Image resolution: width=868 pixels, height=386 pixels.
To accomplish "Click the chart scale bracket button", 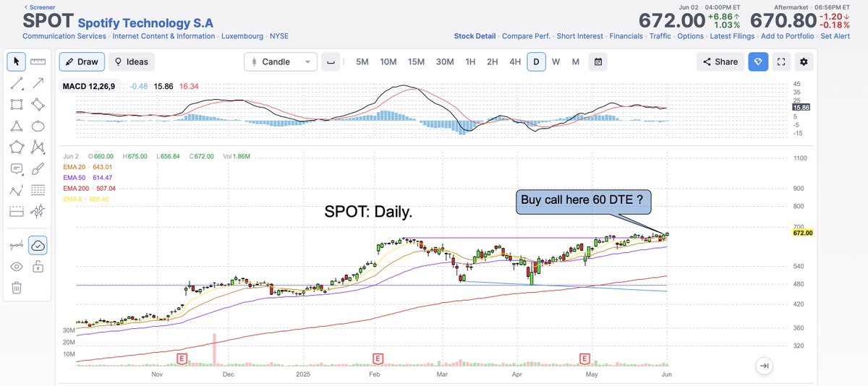I will click(x=331, y=62).
